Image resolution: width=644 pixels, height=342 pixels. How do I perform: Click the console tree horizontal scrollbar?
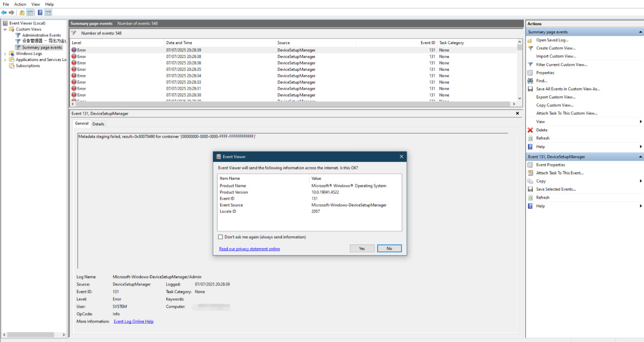[x=34, y=335]
